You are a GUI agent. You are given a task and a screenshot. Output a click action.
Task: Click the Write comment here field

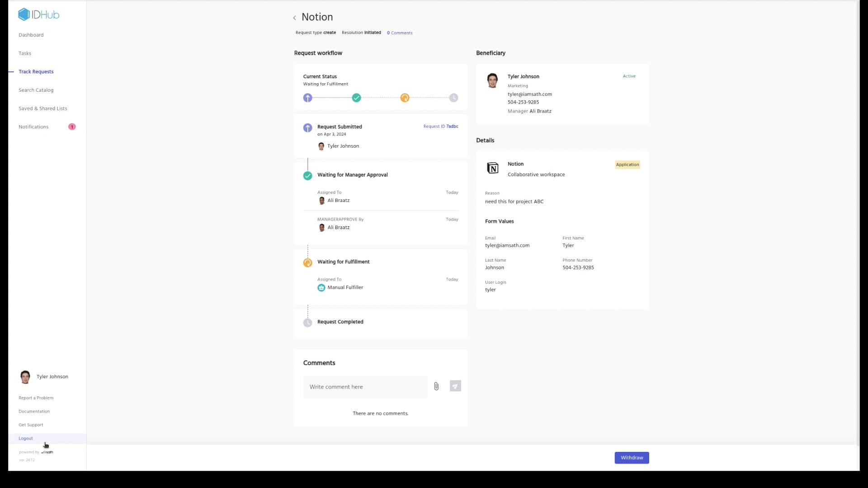coord(365,387)
